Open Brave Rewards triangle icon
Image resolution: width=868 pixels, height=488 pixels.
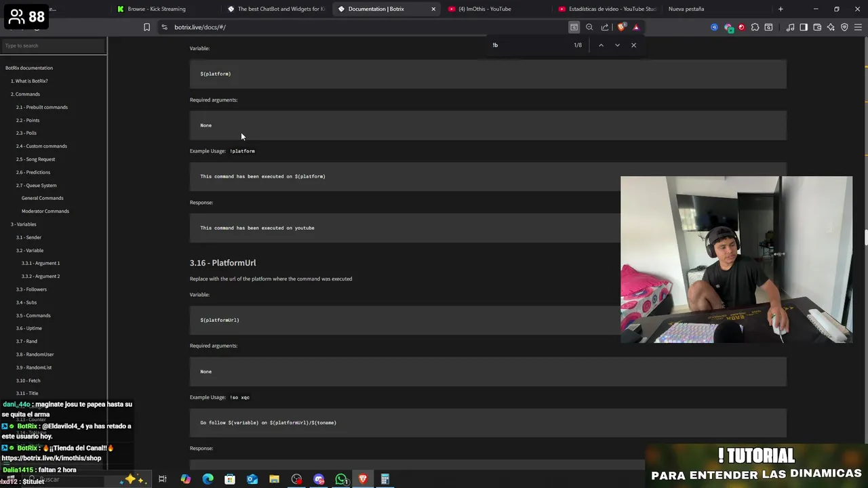coord(636,27)
